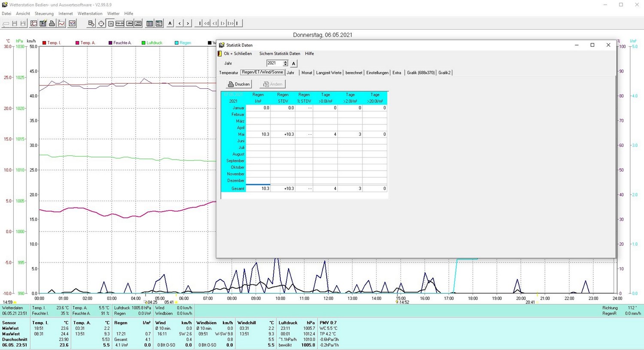Select the day view '31' calendar icon
Image resolution: width=644 pixels, height=350 pixels.
[111, 24]
